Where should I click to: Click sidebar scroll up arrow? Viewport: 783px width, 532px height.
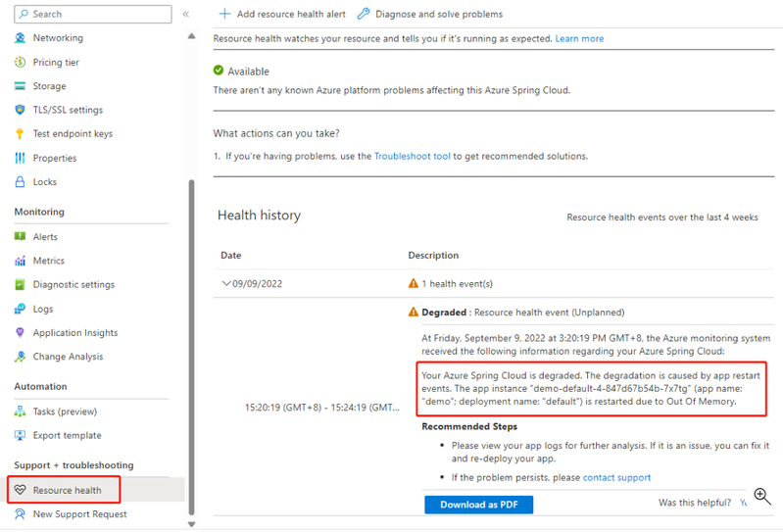[191, 36]
